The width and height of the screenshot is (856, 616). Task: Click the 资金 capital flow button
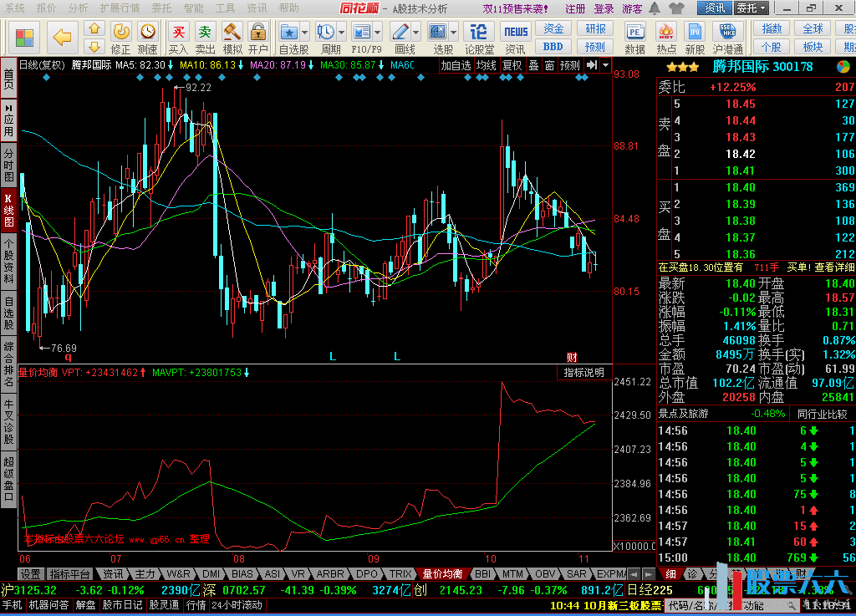(x=553, y=29)
